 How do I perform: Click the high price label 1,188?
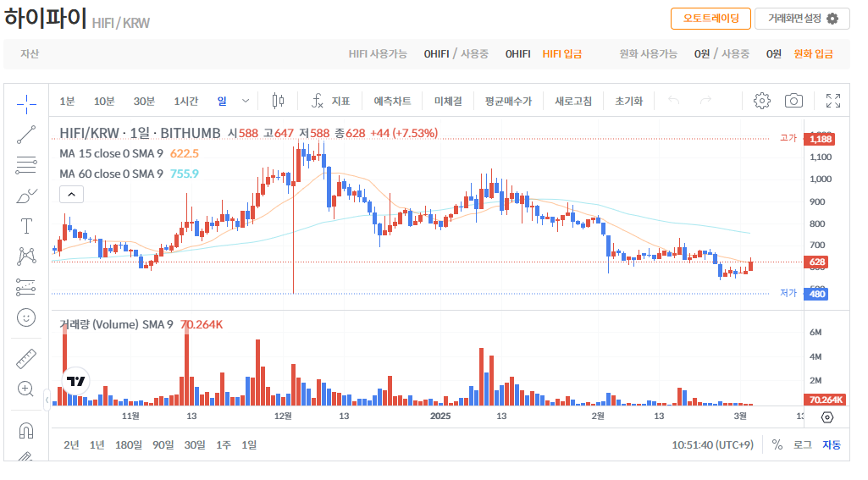tap(821, 139)
